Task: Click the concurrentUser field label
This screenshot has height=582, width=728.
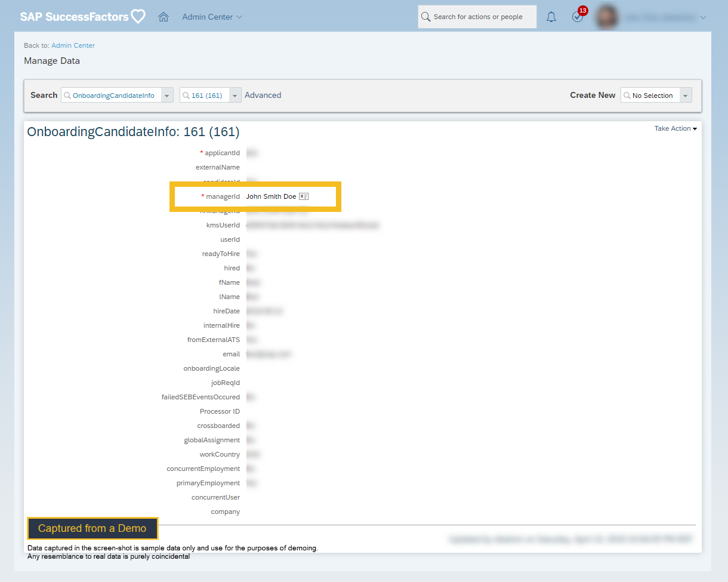Action: 215,497
